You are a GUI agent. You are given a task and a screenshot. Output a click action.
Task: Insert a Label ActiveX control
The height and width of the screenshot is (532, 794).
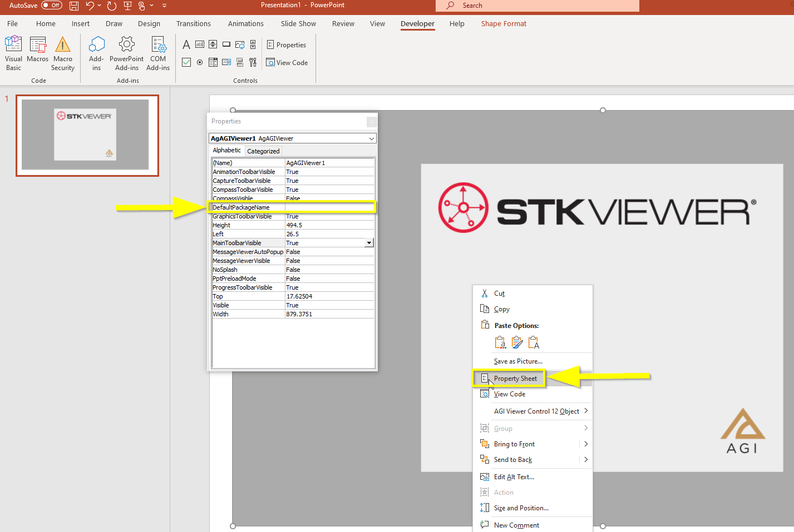tap(186, 44)
